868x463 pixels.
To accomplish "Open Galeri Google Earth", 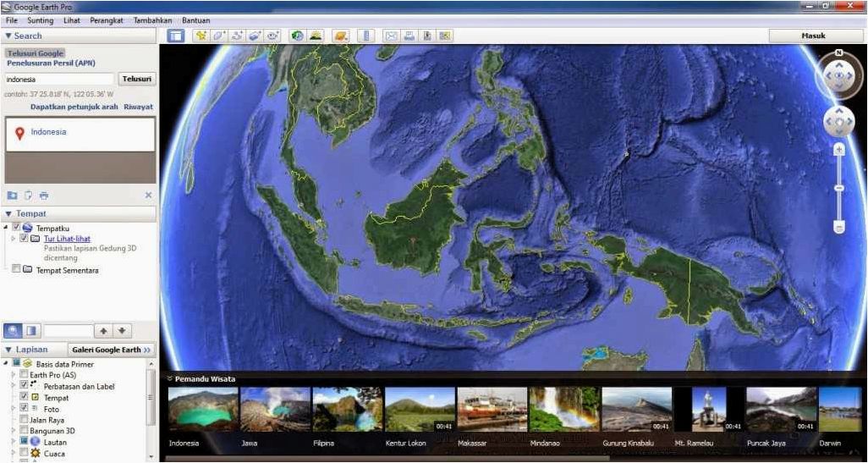I will pos(112,350).
